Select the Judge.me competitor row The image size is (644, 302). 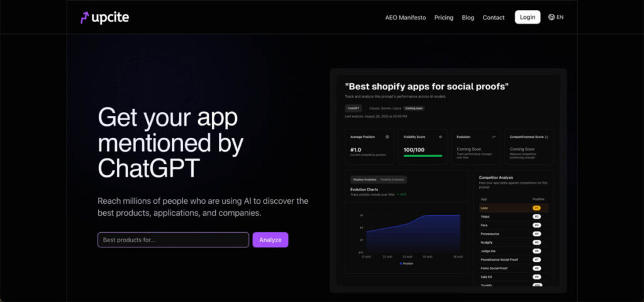point(513,251)
